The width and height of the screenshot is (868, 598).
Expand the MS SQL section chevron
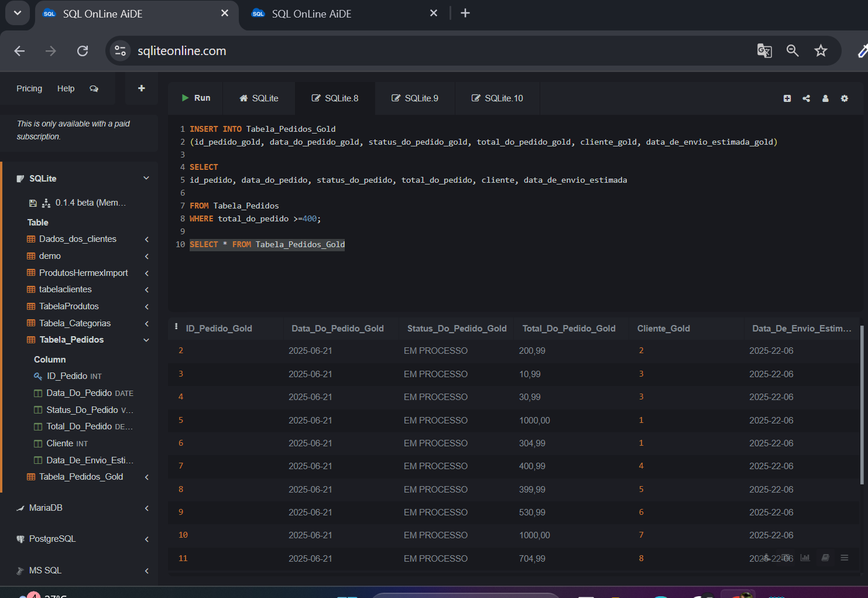tap(147, 570)
